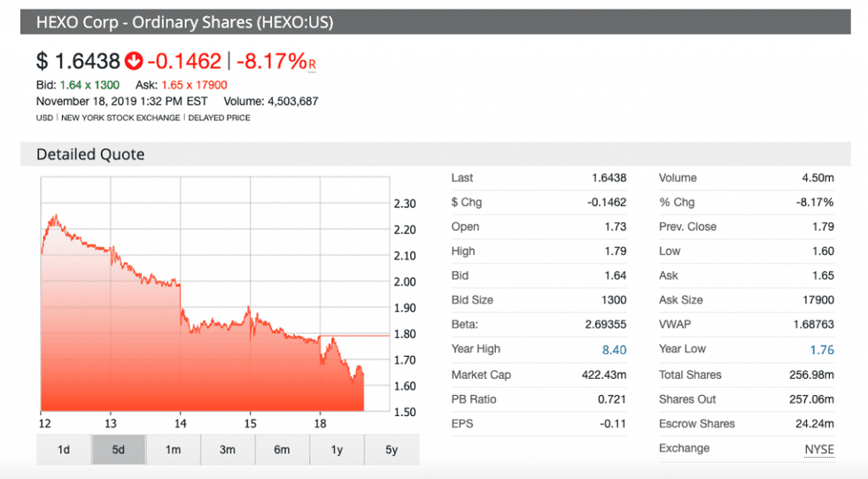
Task: Show the 1m chart period
Action: tap(173, 450)
